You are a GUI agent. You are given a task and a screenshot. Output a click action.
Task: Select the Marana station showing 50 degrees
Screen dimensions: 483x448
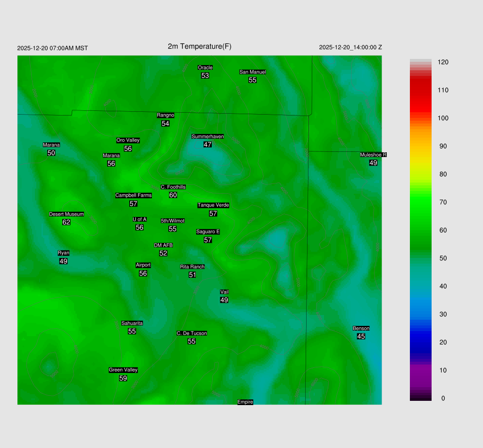coord(51,153)
